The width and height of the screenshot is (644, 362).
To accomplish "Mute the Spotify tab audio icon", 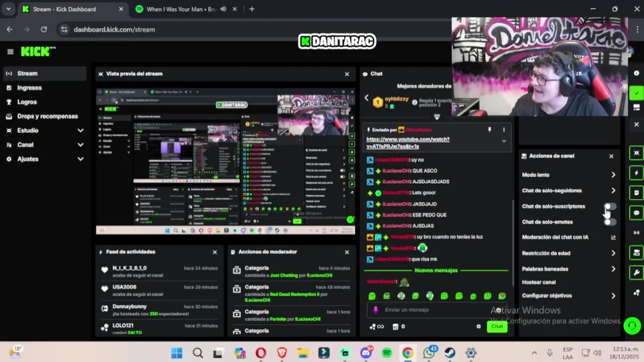I will coord(223,9).
